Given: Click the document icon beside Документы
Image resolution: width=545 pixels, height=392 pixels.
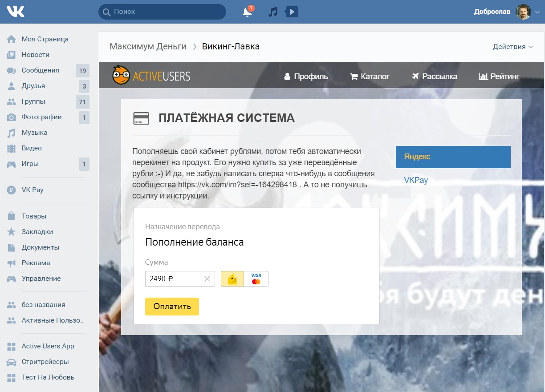Looking at the screenshot, I should point(12,247).
